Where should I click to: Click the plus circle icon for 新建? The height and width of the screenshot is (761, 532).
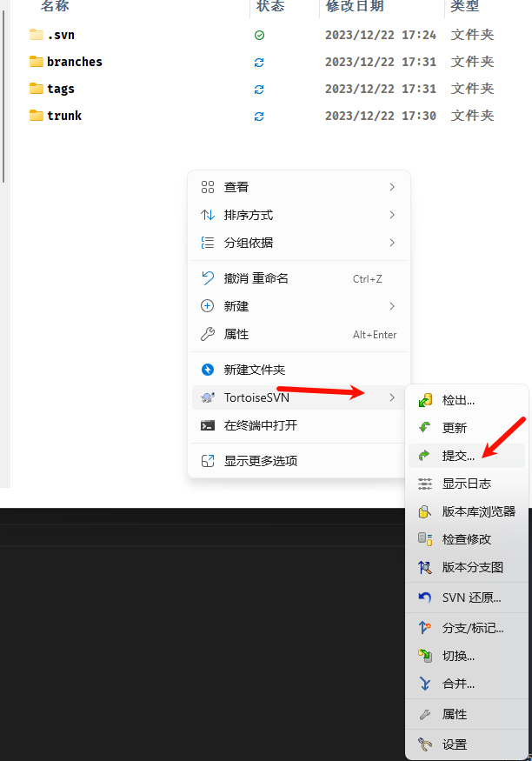[208, 306]
